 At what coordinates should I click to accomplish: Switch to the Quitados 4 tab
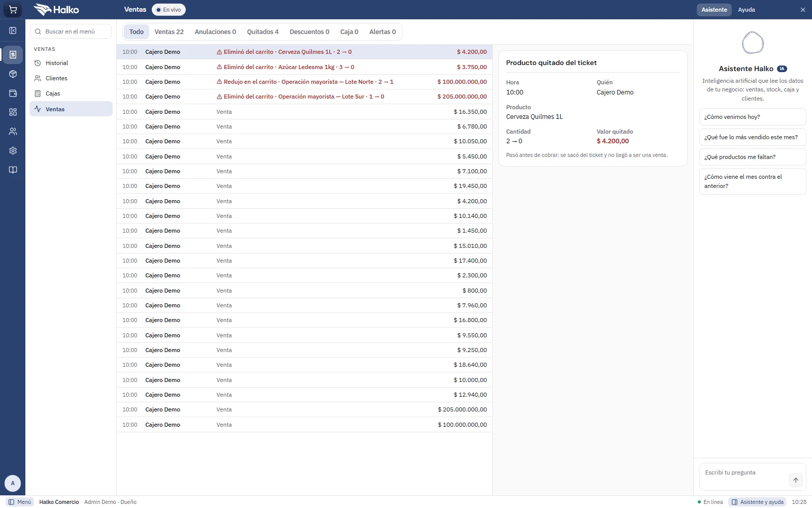[263, 31]
